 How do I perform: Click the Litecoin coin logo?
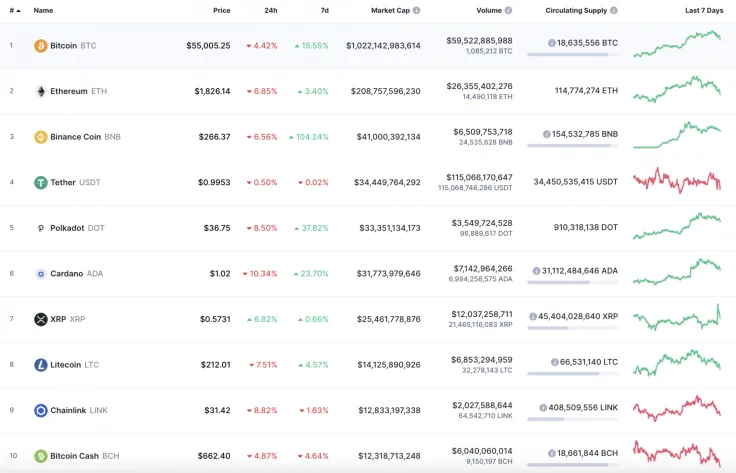point(41,365)
